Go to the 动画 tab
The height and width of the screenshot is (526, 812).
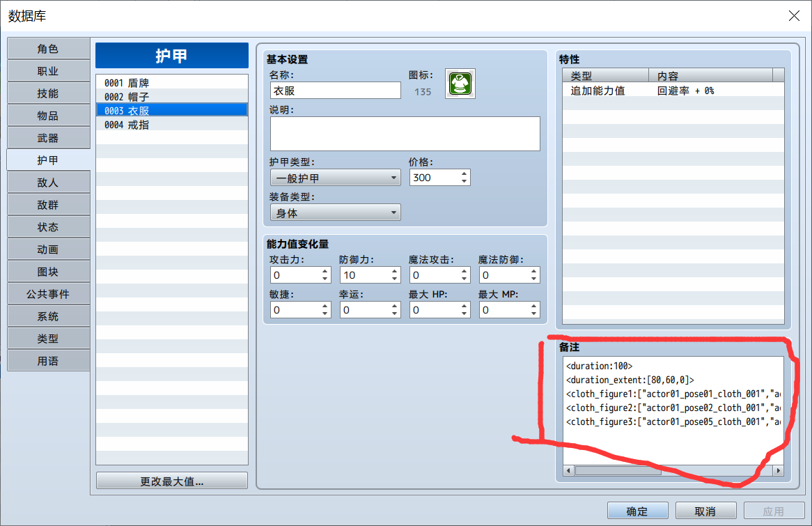click(x=48, y=249)
